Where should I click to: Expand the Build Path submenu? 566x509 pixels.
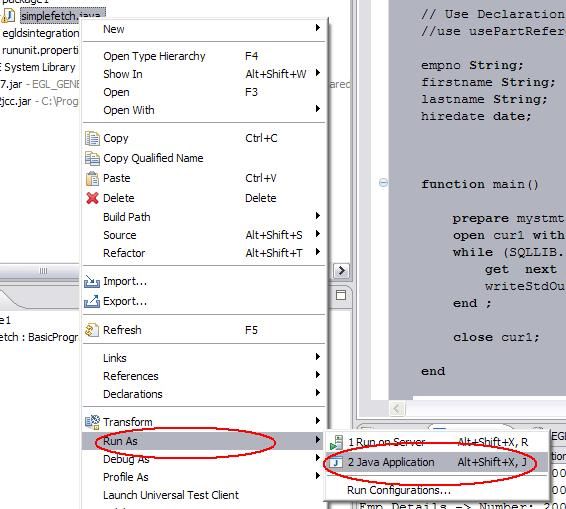coord(318,216)
